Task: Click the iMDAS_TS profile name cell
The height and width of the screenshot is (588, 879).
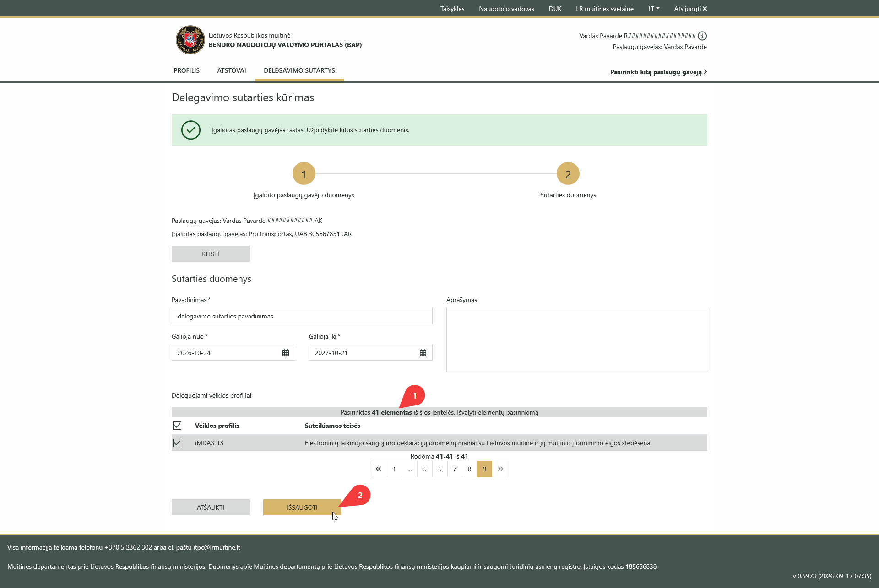Action: pyautogui.click(x=209, y=443)
